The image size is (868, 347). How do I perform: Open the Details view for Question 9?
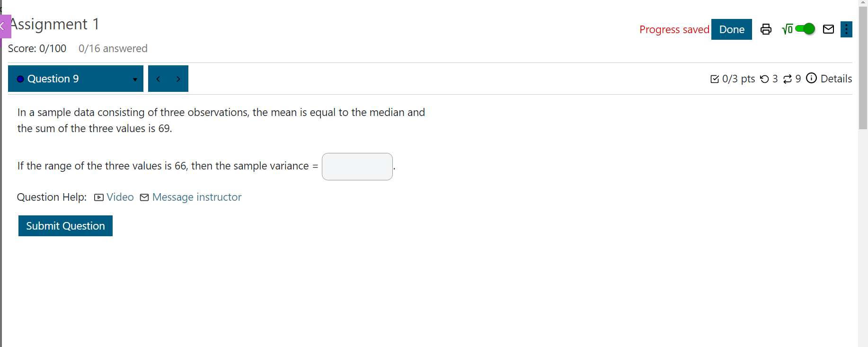coord(837,79)
